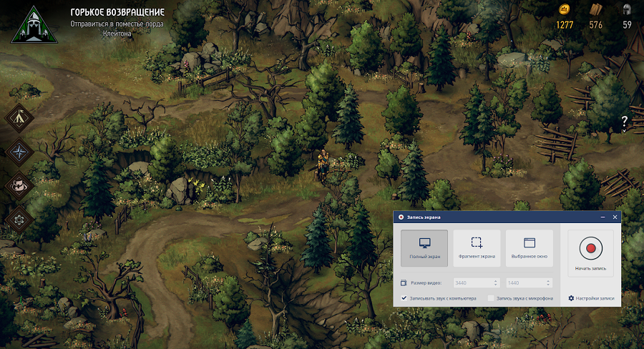Choose the 'Фрагмент экрана' mode
Viewport: 644px width, 349px height.
click(477, 247)
